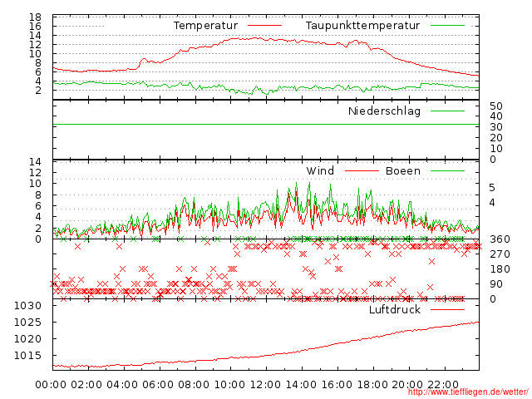Click the 40 precipitation axis value
This screenshot has height=399, width=532.
pyautogui.click(x=496, y=116)
